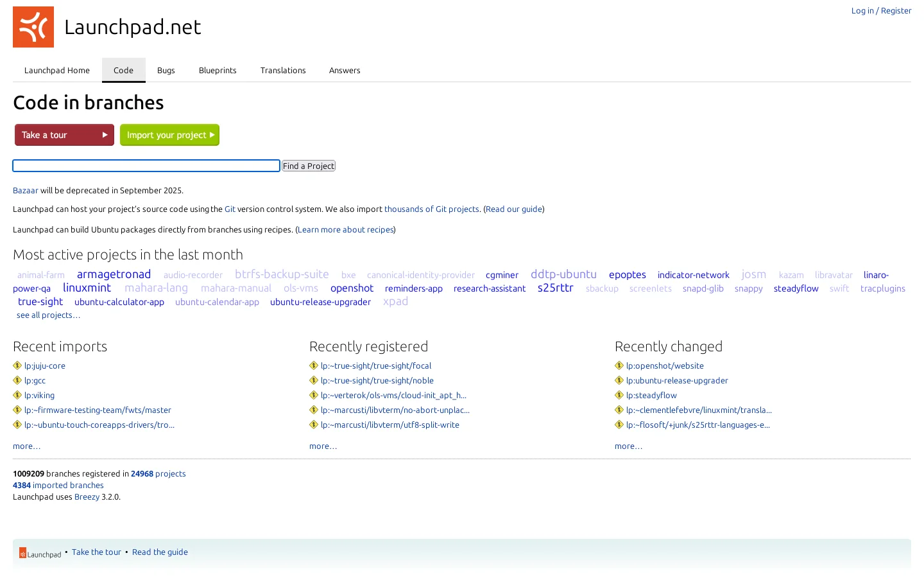Click small Launchpad logo in footer
The width and height of the screenshot is (924, 578).
pos(40,553)
